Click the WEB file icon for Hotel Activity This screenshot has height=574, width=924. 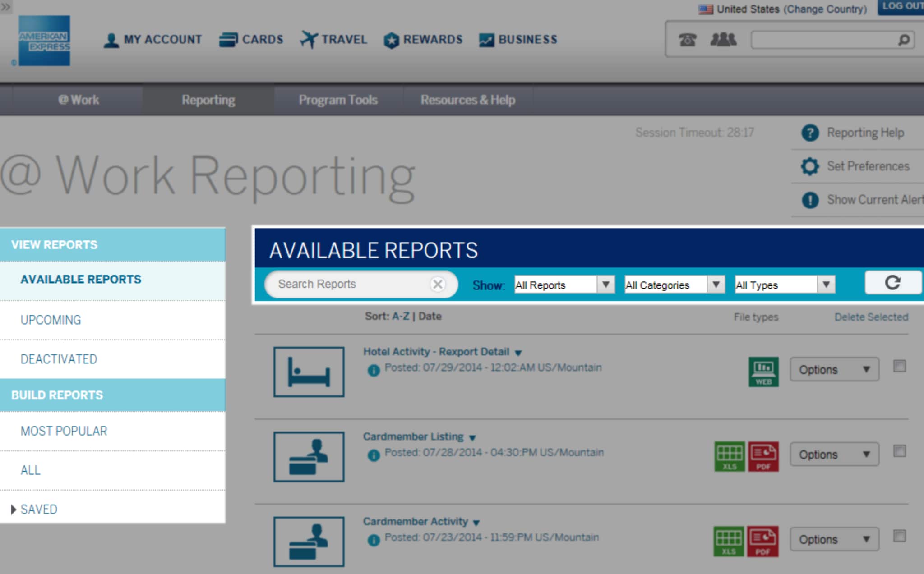coord(763,372)
